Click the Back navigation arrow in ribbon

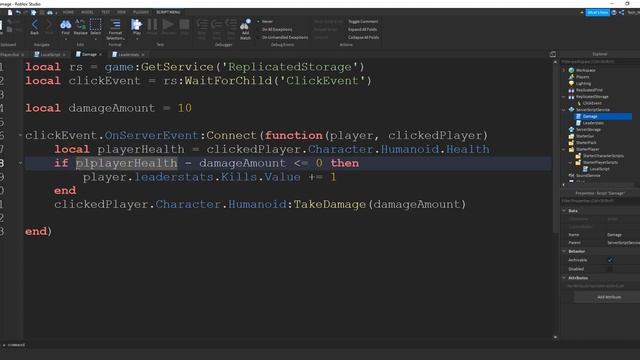[35, 27]
